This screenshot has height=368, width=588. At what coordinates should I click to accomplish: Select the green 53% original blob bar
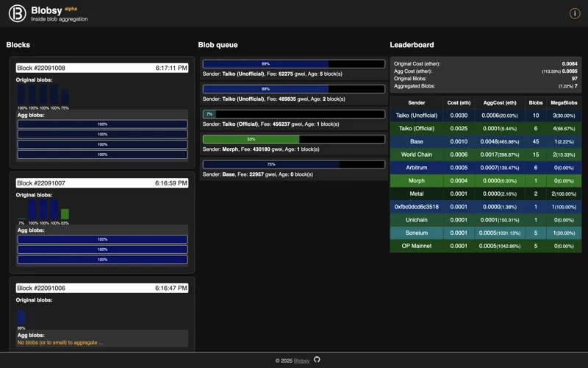click(65, 214)
